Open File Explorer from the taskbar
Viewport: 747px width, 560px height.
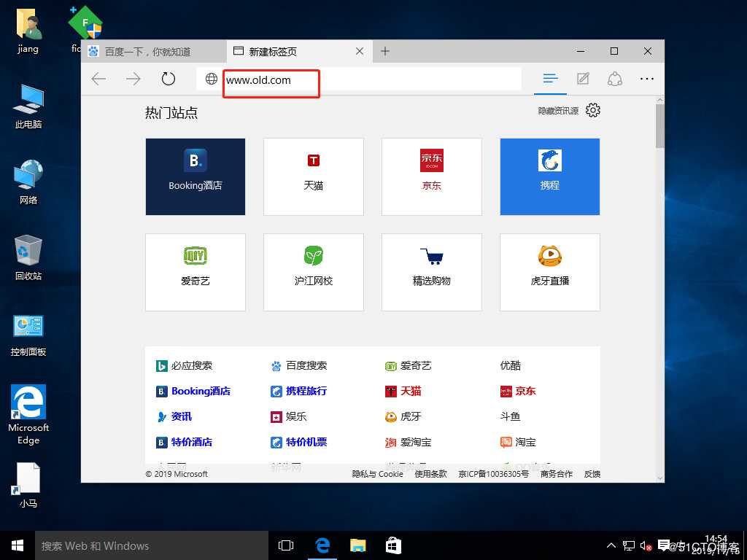pyautogui.click(x=357, y=545)
